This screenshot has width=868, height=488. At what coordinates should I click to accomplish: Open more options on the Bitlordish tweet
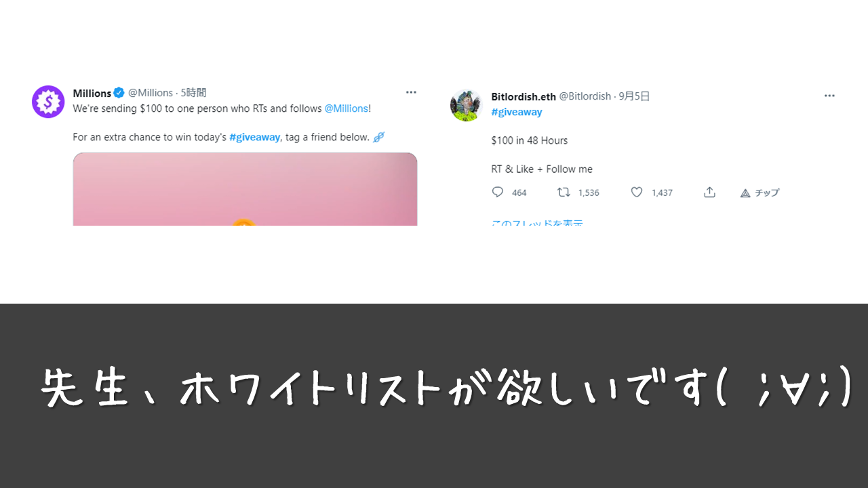(x=829, y=96)
